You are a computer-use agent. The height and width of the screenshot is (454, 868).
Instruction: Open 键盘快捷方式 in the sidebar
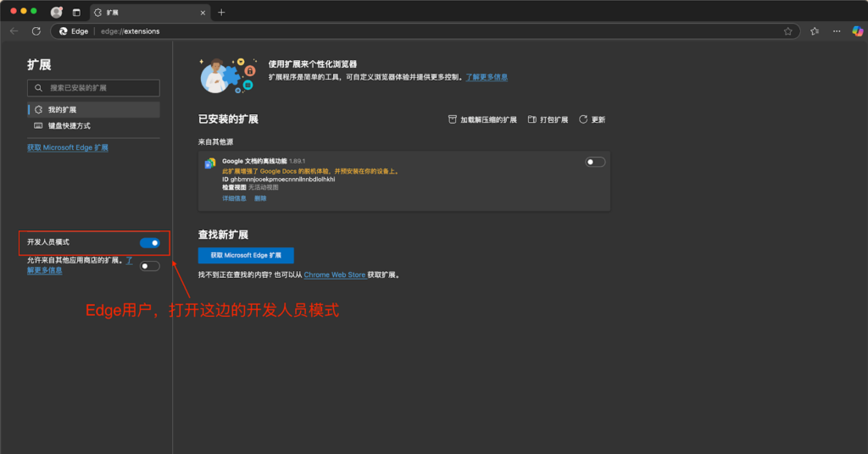(69, 126)
